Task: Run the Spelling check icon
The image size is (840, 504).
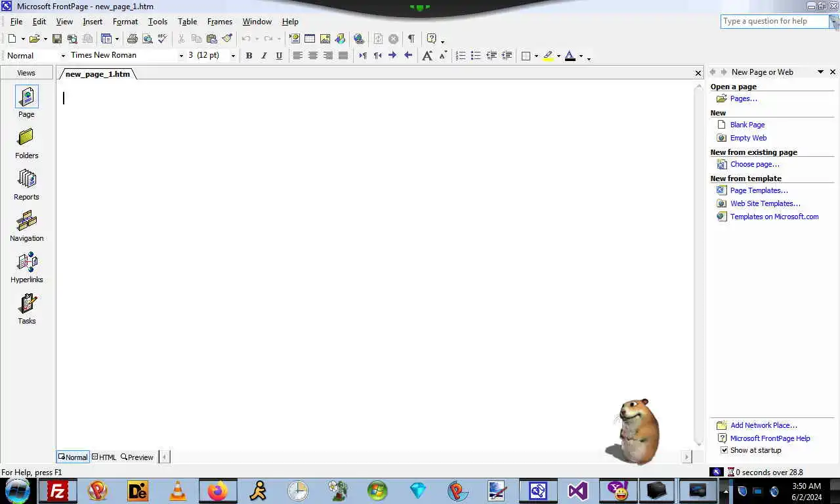Action: (x=163, y=39)
